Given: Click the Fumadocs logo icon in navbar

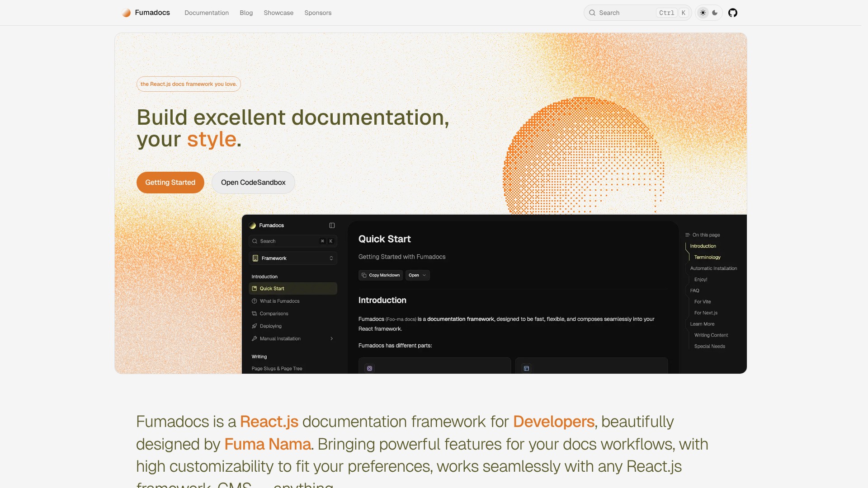Looking at the screenshot, I should click(126, 13).
